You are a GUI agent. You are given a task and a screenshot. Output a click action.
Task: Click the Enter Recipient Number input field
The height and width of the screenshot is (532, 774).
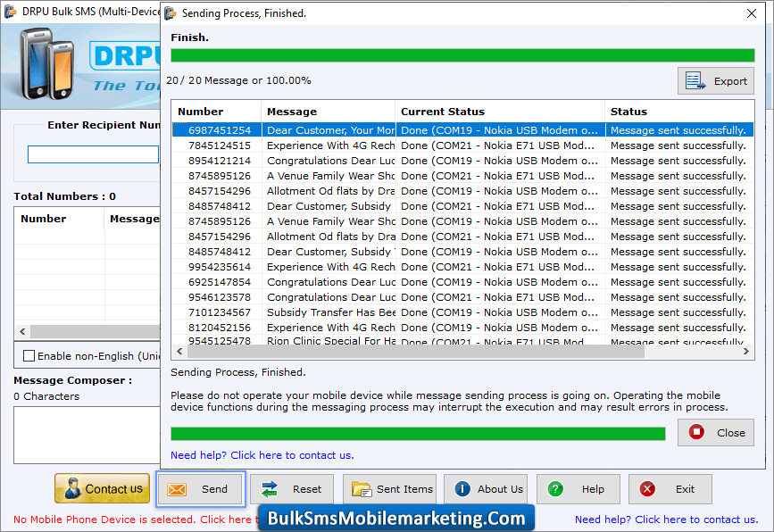pyautogui.click(x=94, y=154)
